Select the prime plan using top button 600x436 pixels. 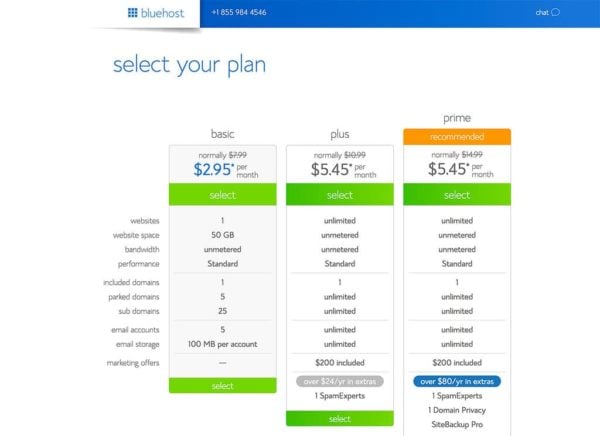(x=457, y=195)
